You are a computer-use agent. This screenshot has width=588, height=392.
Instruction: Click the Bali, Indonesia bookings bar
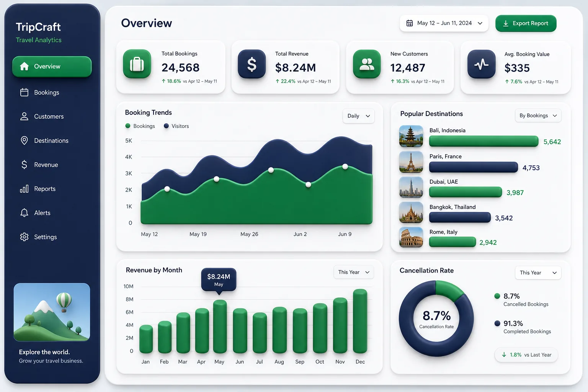click(484, 141)
